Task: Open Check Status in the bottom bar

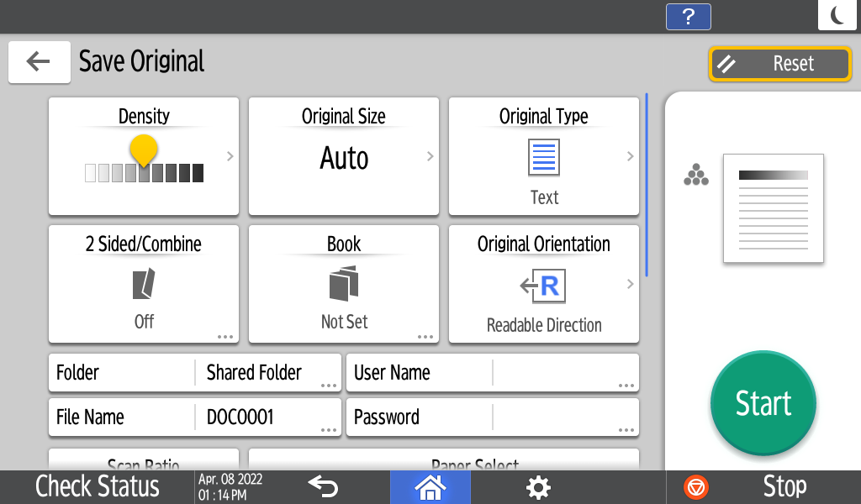Action: click(97, 487)
